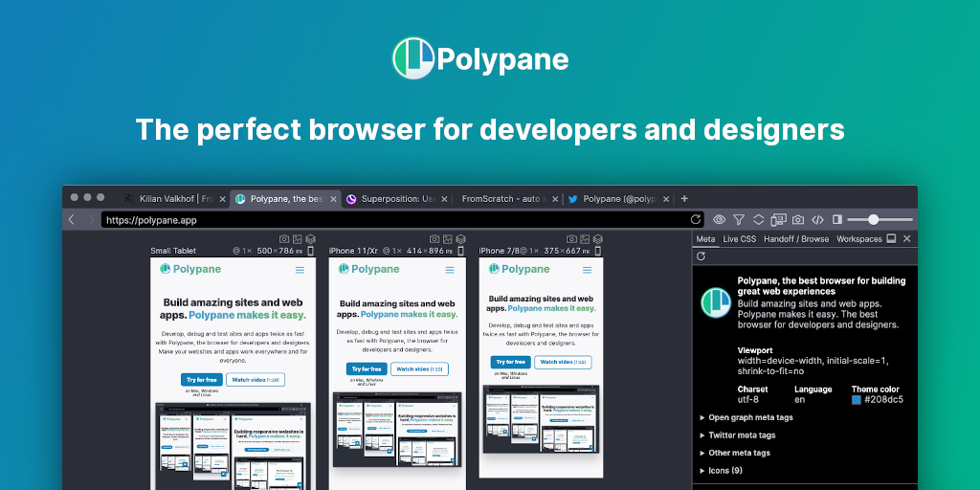Open the Handoff / Browse panel tab
Viewport: 980px width, 490px height.
pos(796,238)
